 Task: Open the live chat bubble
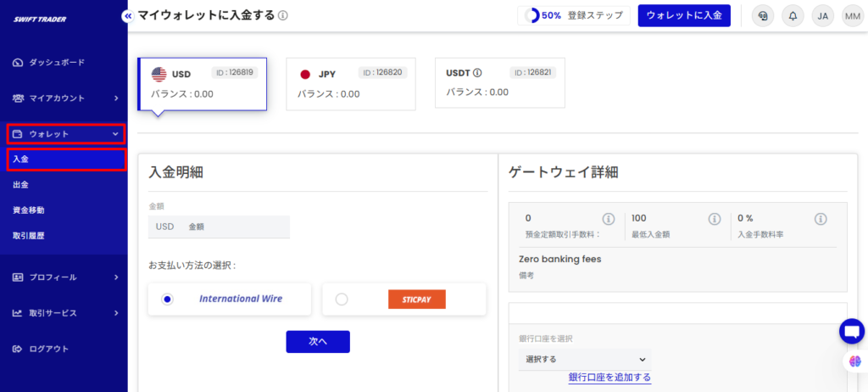(852, 332)
